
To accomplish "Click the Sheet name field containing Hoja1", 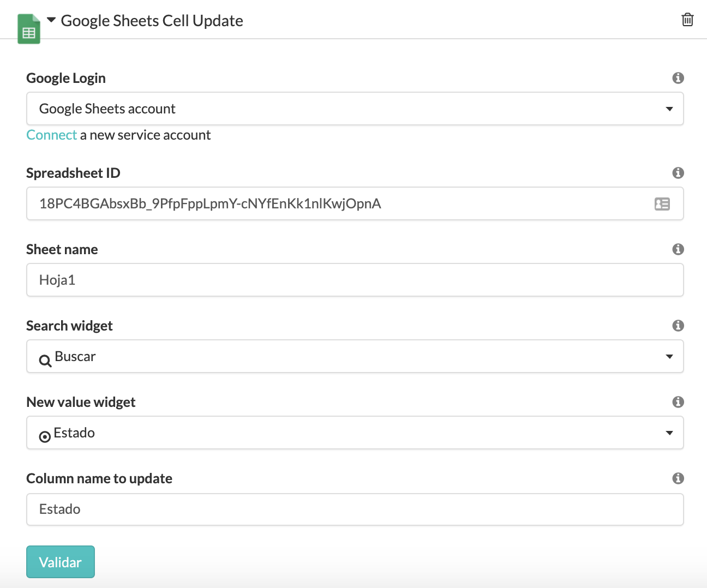I will click(355, 280).
